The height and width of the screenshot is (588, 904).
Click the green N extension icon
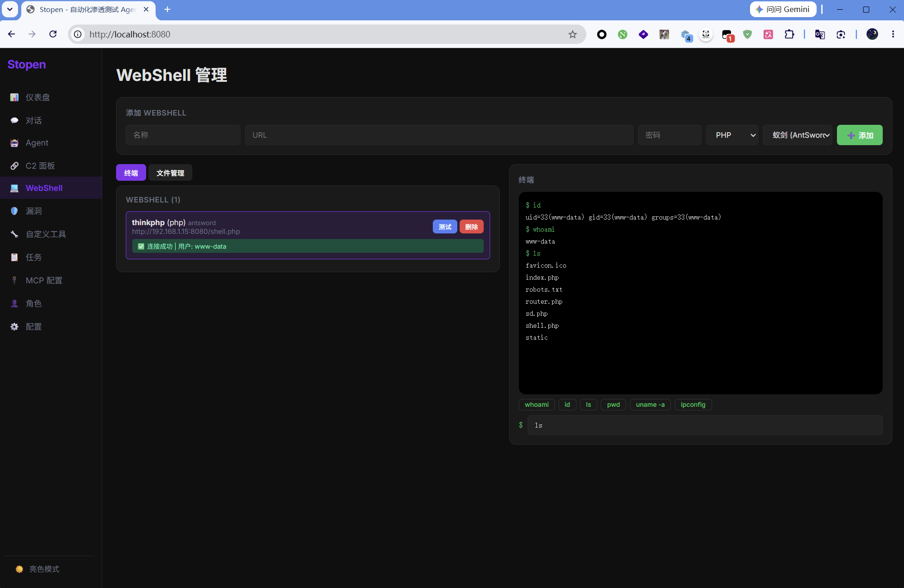click(622, 34)
